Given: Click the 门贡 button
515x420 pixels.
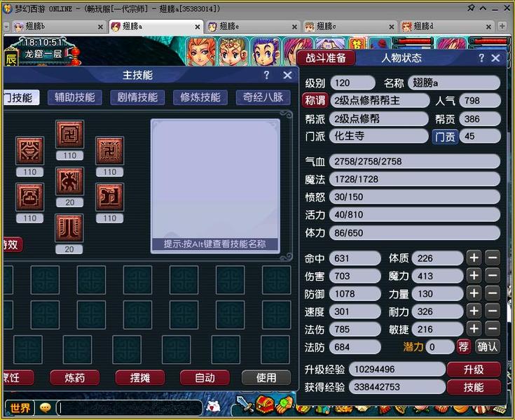Looking at the screenshot, I should [445, 136].
